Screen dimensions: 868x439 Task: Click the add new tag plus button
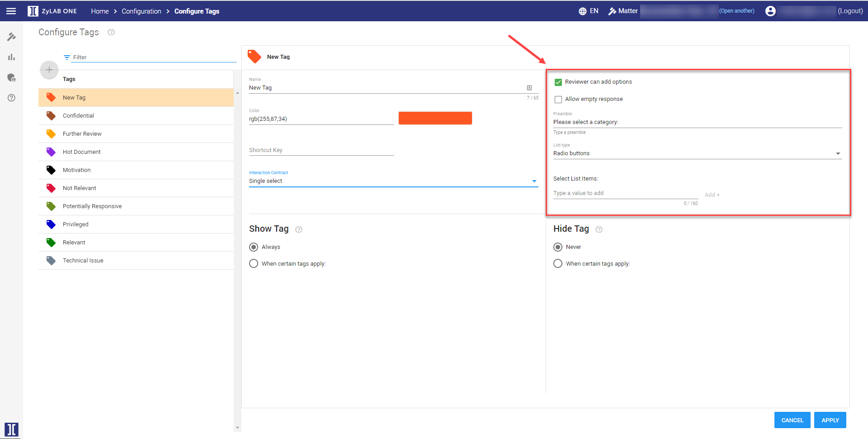point(49,70)
